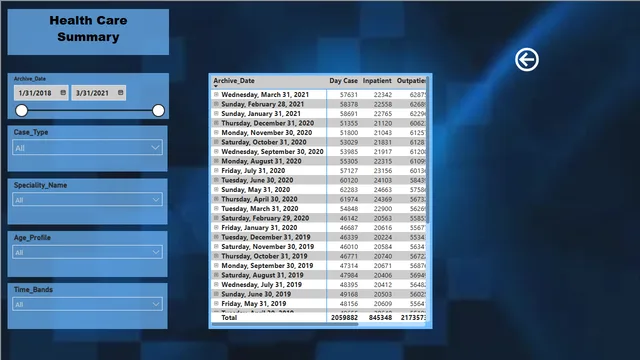Expand Tuesday, March 31, 2020 row
The image size is (640, 360).
click(216, 208)
